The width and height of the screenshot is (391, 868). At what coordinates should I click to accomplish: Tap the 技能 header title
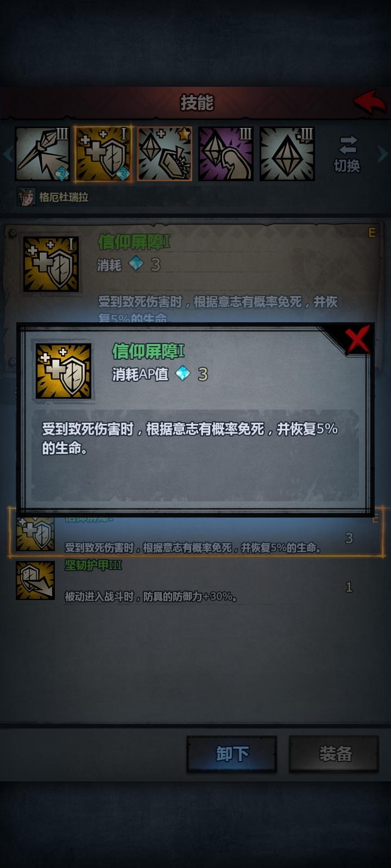click(197, 103)
